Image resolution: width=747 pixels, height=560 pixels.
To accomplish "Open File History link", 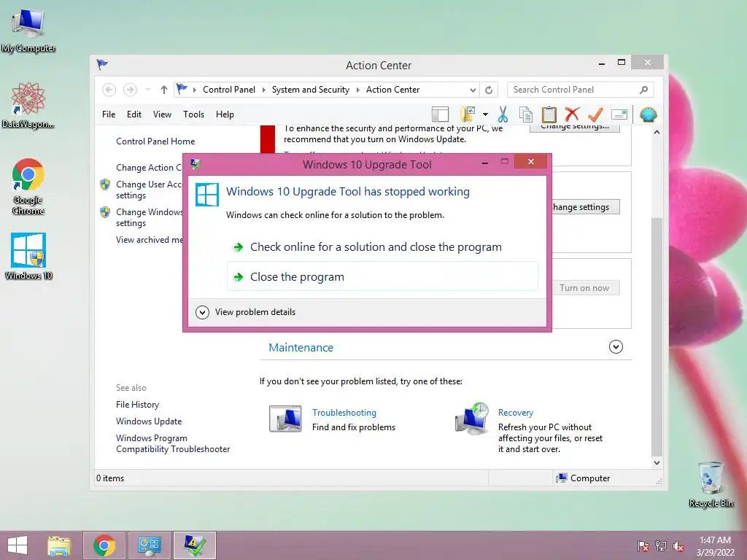I will click(137, 404).
